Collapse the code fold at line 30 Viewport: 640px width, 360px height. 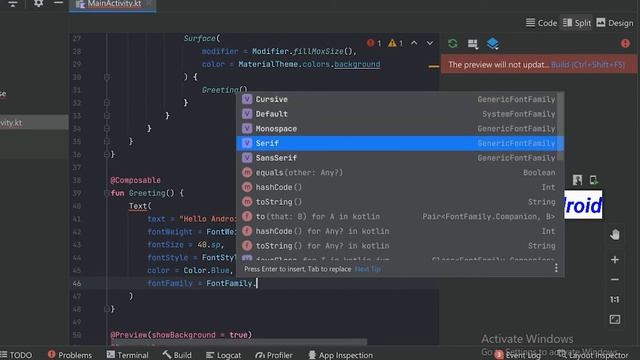point(107,77)
